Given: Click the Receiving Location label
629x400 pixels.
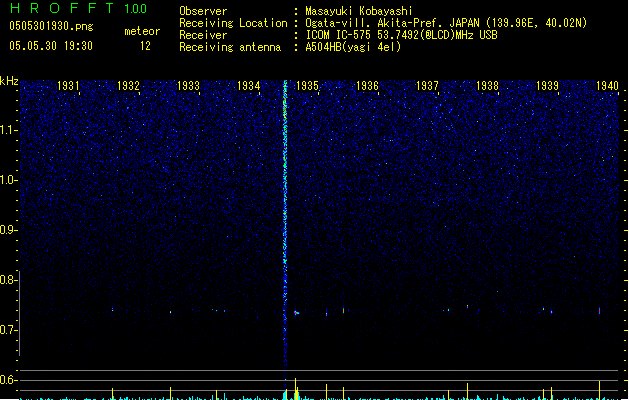Looking at the screenshot, I should click(x=233, y=23).
